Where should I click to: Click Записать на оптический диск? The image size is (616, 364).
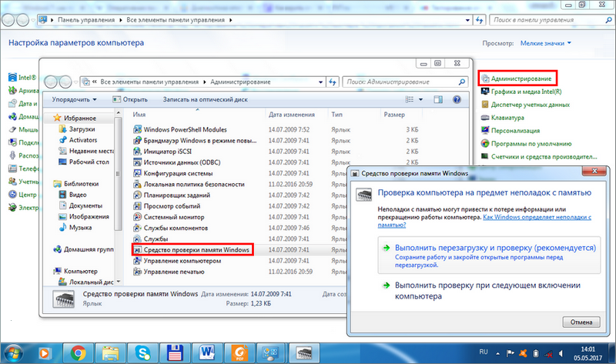[x=205, y=100]
